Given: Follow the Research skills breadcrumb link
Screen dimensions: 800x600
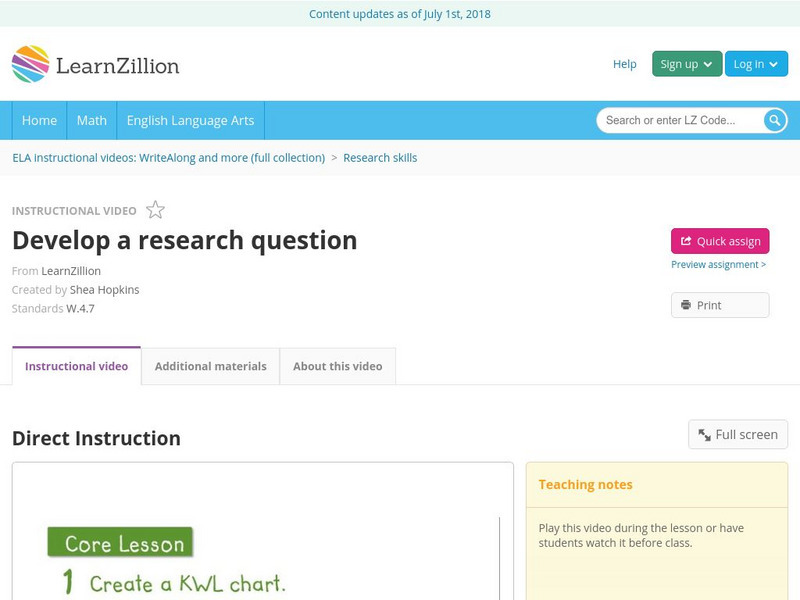Looking at the screenshot, I should (x=380, y=158).
